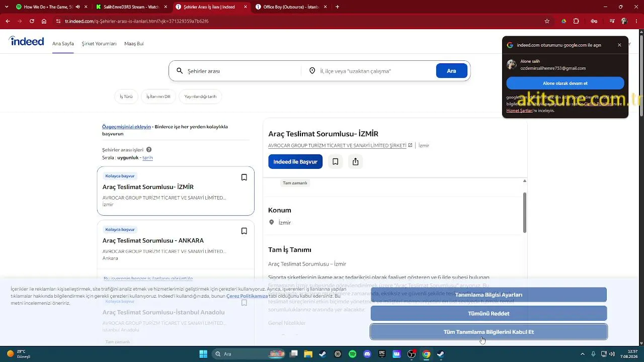View site information icon in the address bar
Viewport: 644px width, 362px height.
[58, 21]
